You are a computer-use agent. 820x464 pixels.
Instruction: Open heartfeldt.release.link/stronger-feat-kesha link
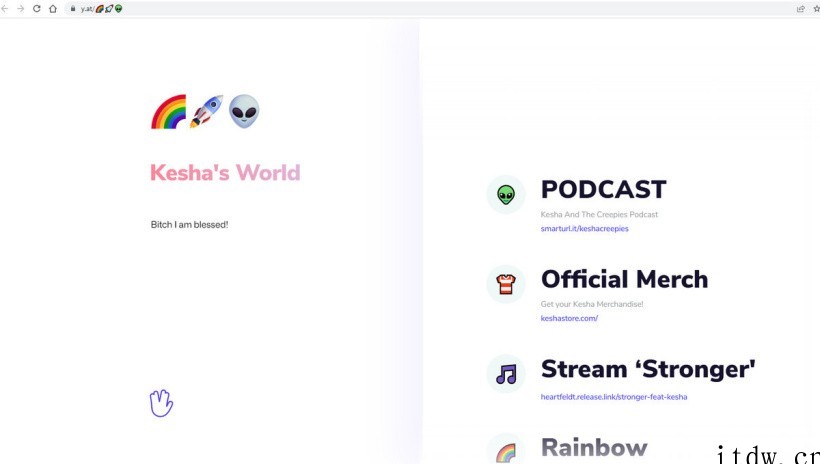point(614,397)
